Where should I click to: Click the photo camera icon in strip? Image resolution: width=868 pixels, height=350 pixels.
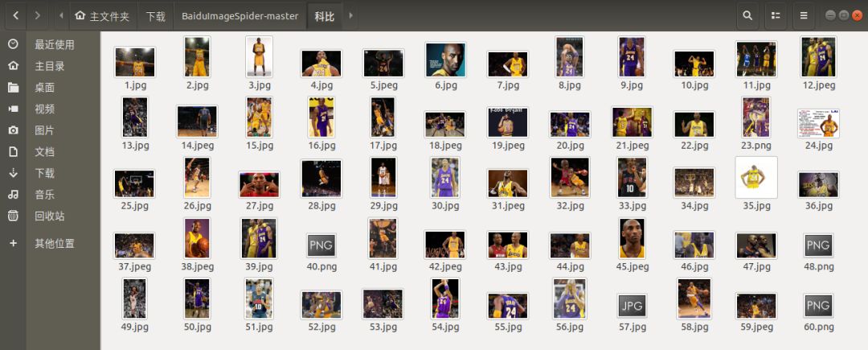click(14, 130)
